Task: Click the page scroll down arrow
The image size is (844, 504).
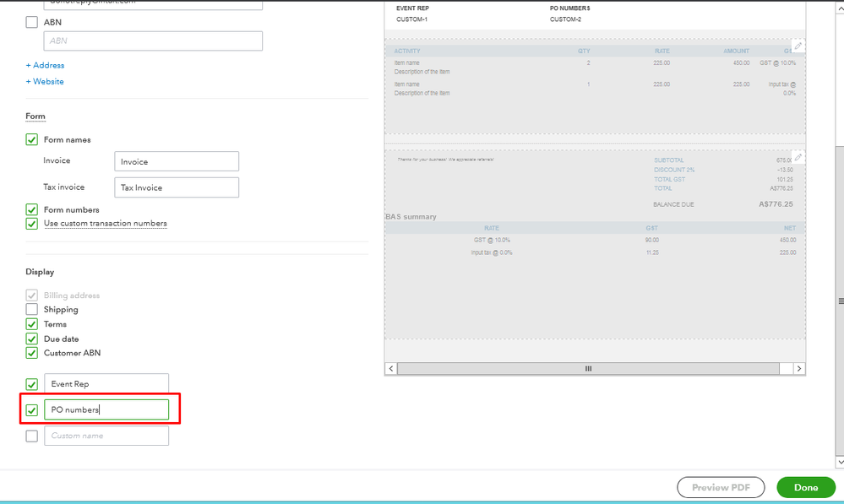Action: click(x=841, y=463)
